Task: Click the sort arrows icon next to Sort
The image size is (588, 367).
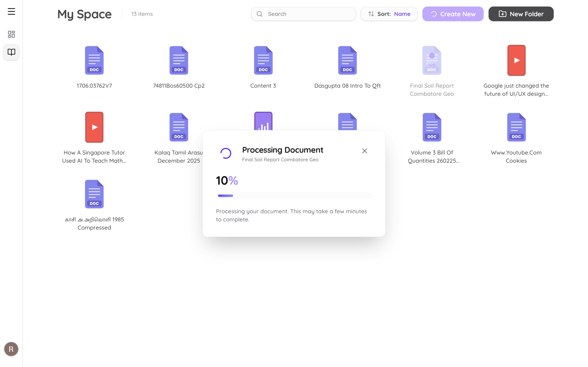Action: pos(371,14)
